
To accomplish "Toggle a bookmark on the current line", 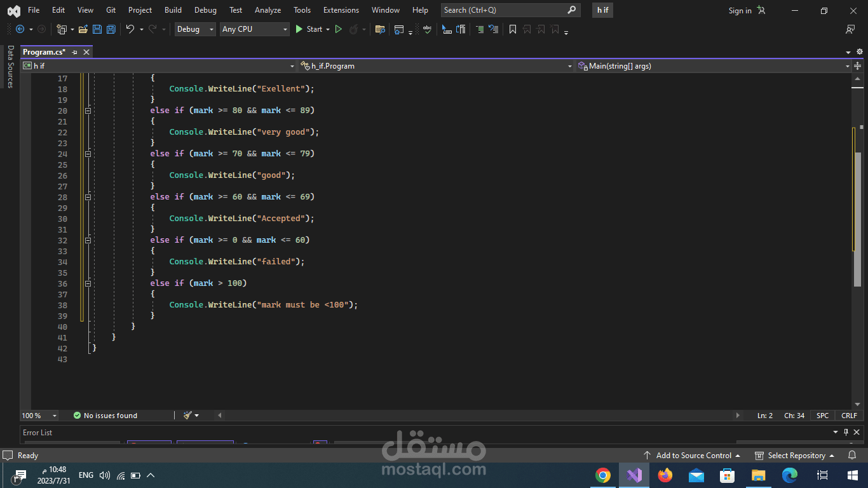I will coord(513,29).
